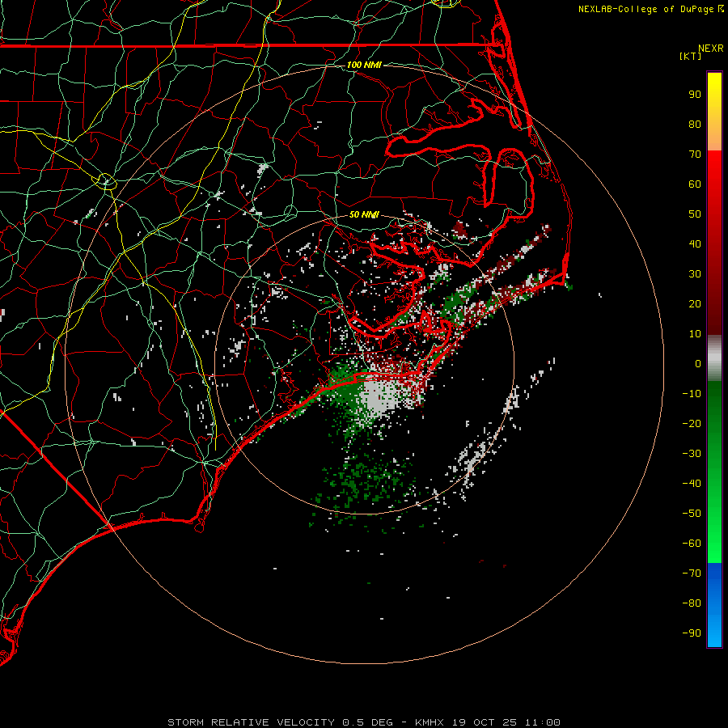Click the -30 value on the color scale
The height and width of the screenshot is (728, 728).
(x=692, y=454)
